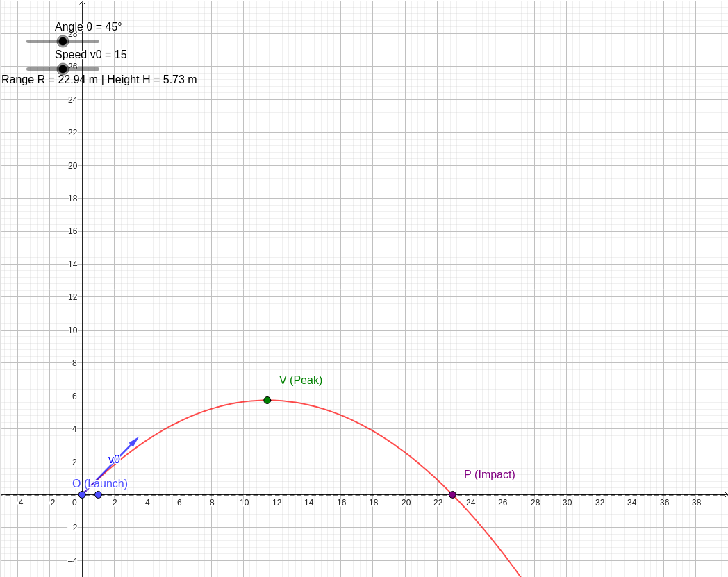Click the 'Speed v0 = 15' label
The width and height of the screenshot is (728, 577).
[91, 55]
